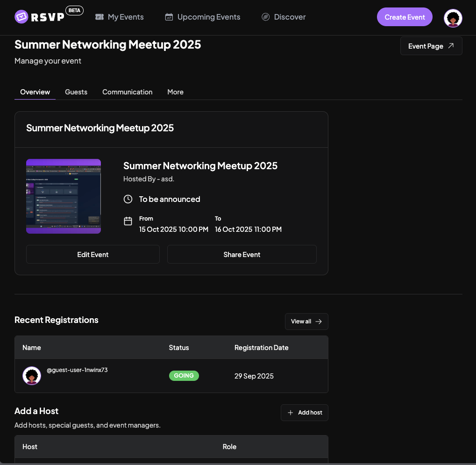Screen dimensions: 476x465
Task: Click the guest-user-1nwinx73 username
Action: point(78,370)
